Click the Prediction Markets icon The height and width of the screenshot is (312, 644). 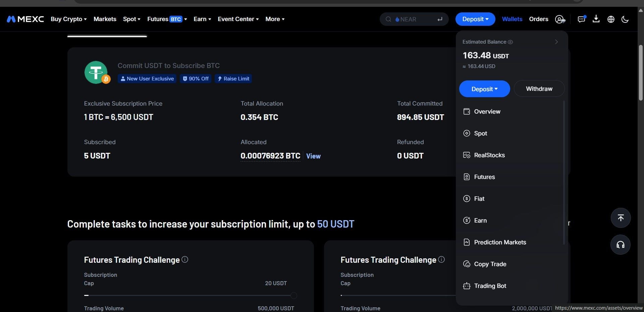(x=467, y=242)
